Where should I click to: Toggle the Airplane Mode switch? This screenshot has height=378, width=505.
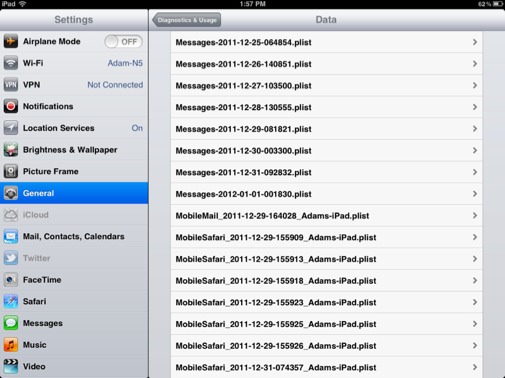click(123, 42)
